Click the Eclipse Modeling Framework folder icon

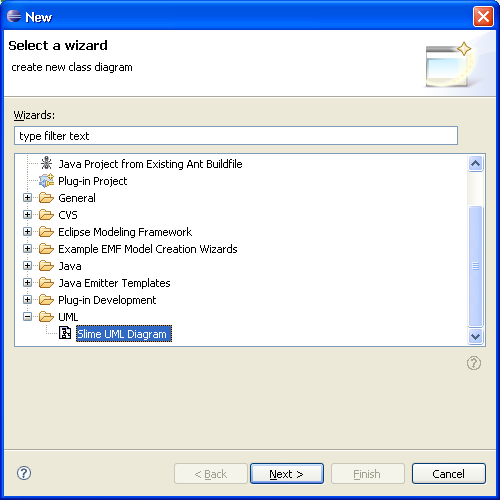tap(46, 231)
